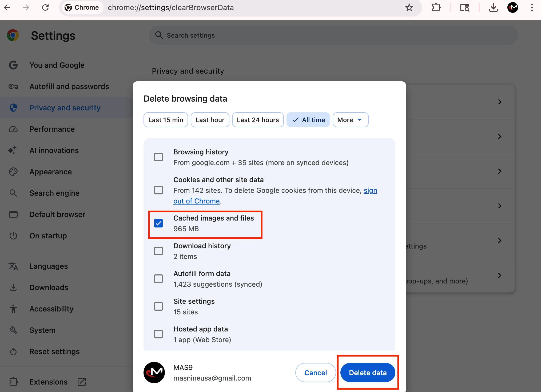Click the Extensions puzzle icon in toolbar
The image size is (541, 392).
[x=436, y=7]
